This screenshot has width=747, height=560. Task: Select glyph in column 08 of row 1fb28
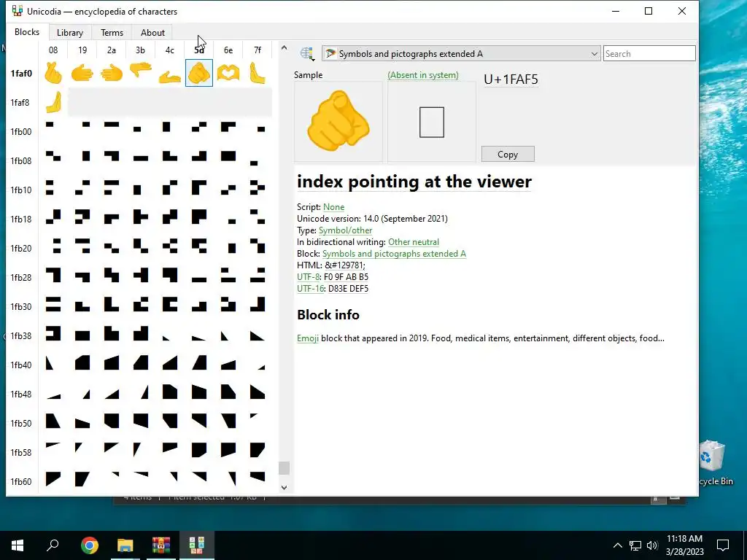pos(53,276)
